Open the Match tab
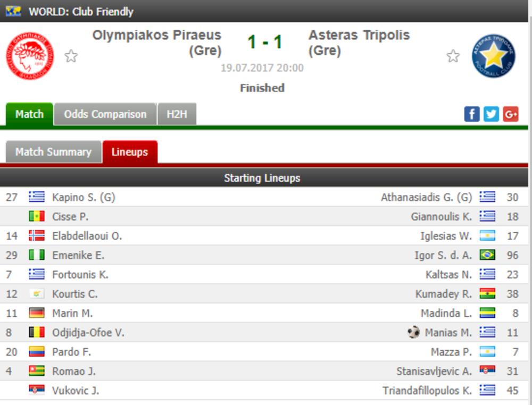 coord(29,114)
